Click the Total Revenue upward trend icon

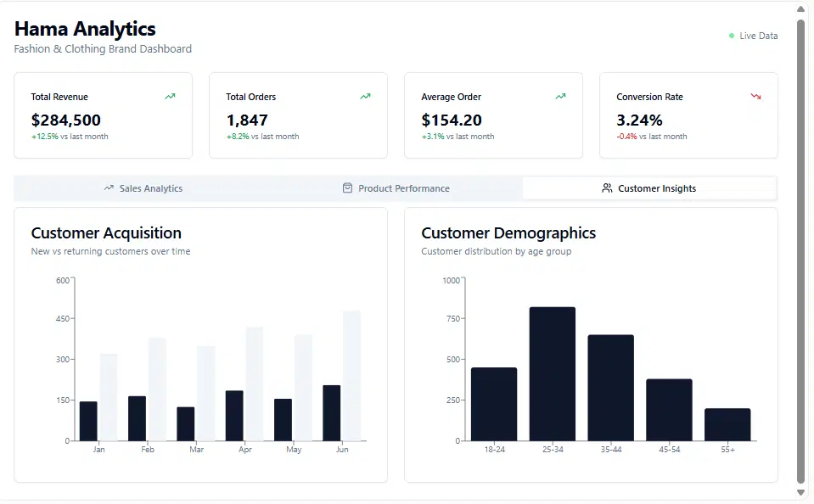[171, 97]
